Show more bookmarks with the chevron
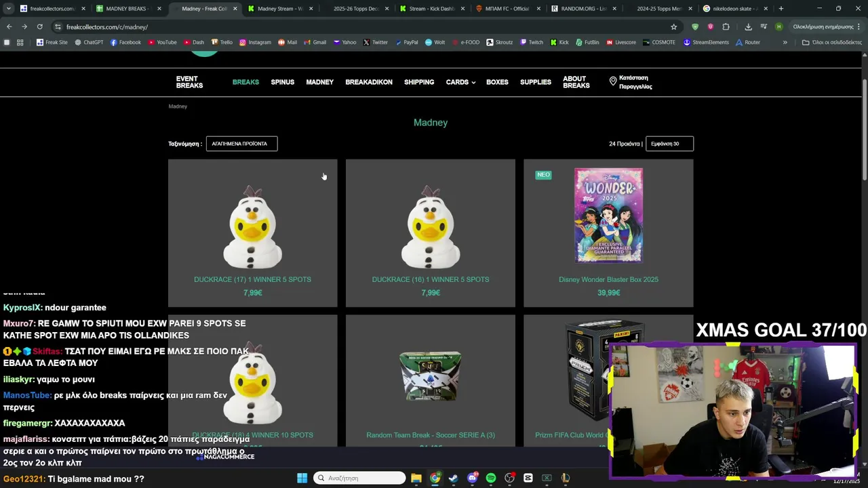 click(785, 42)
